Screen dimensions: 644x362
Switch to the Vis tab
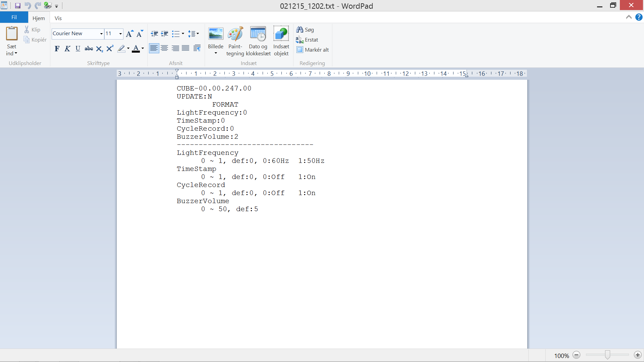[x=58, y=18]
